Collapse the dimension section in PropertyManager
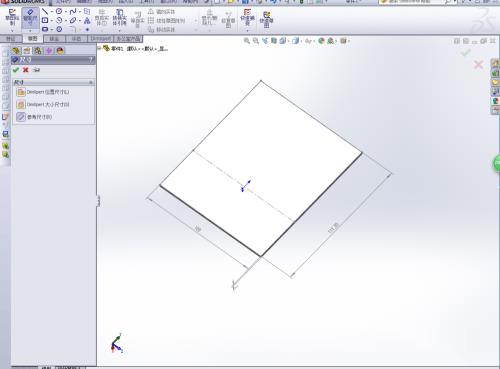This screenshot has height=369, width=500. [91, 82]
